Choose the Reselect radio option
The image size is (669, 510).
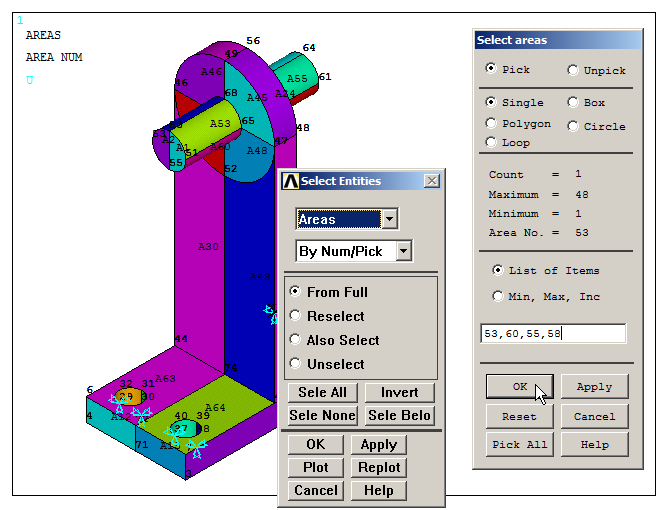tap(296, 316)
